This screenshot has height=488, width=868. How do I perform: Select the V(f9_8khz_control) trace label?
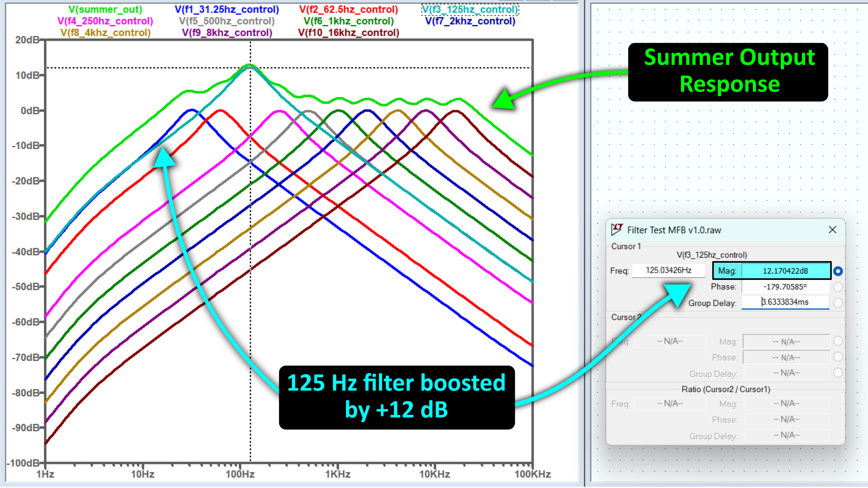point(227,33)
